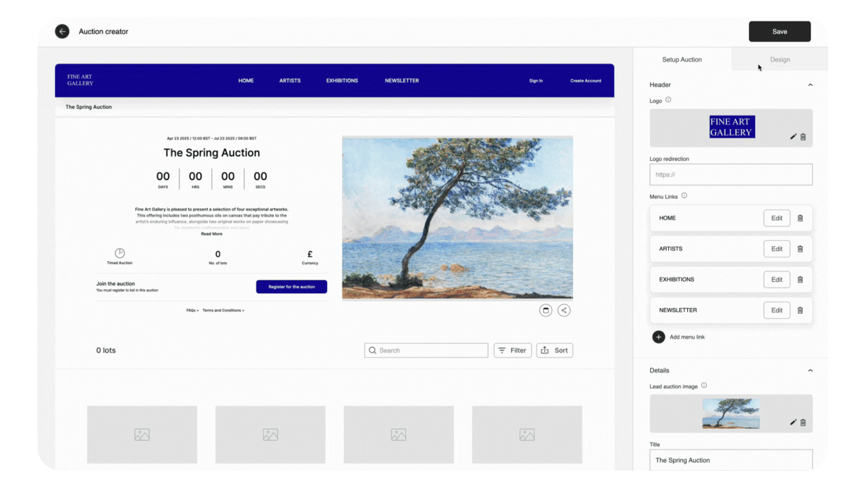Viewport: 868px width, 488px height.
Task: Open info tooltip beside Menu Links
Action: 684,196
